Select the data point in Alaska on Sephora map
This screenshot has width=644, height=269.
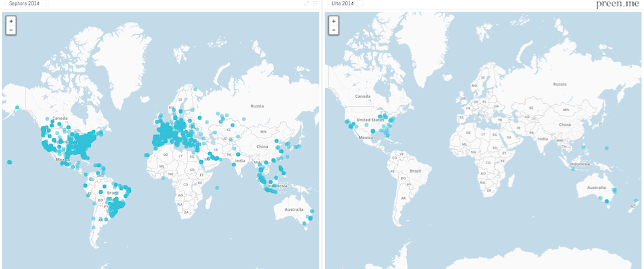coord(17,108)
